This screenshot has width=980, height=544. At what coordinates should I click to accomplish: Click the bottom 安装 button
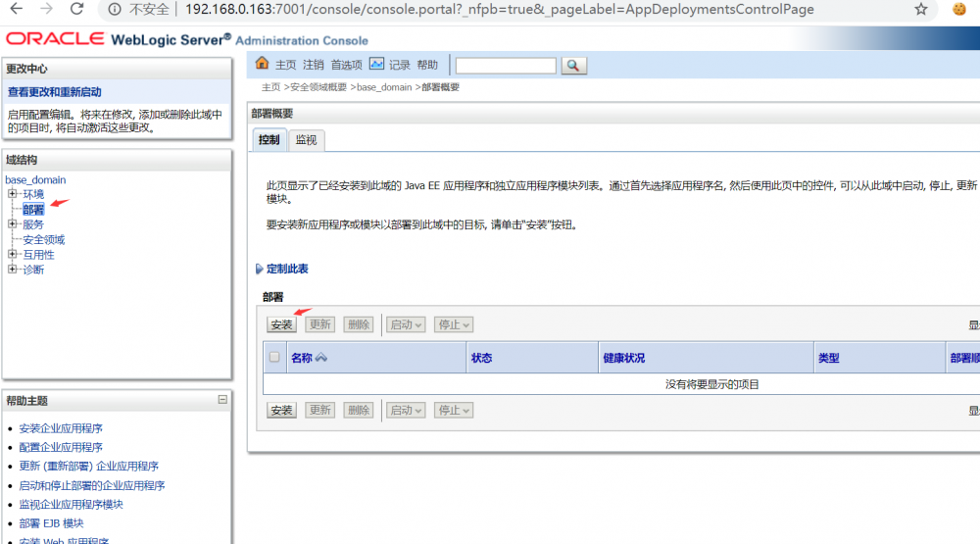point(282,410)
